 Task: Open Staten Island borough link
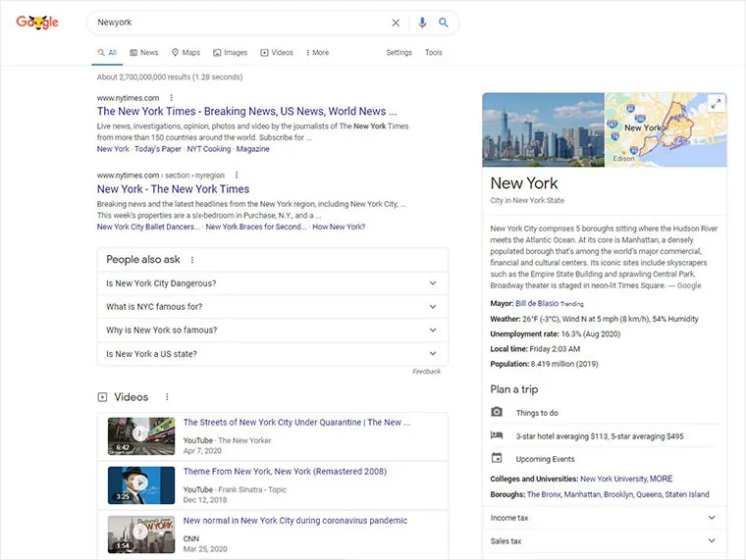[687, 494]
